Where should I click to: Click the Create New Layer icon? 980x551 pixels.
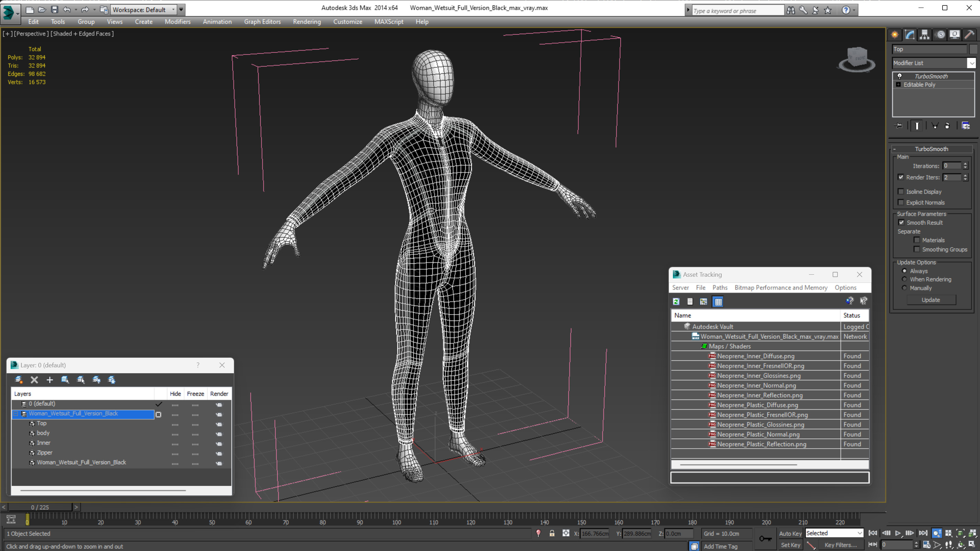coord(18,379)
